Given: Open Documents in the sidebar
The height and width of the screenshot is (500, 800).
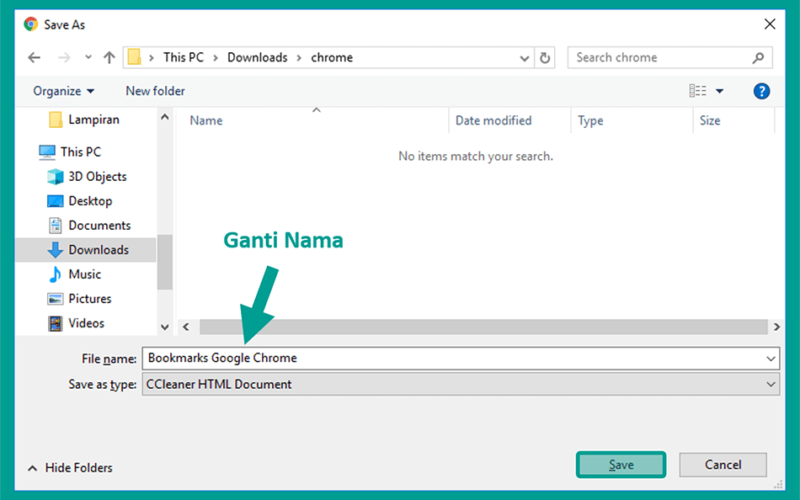Looking at the screenshot, I should 89,226.
